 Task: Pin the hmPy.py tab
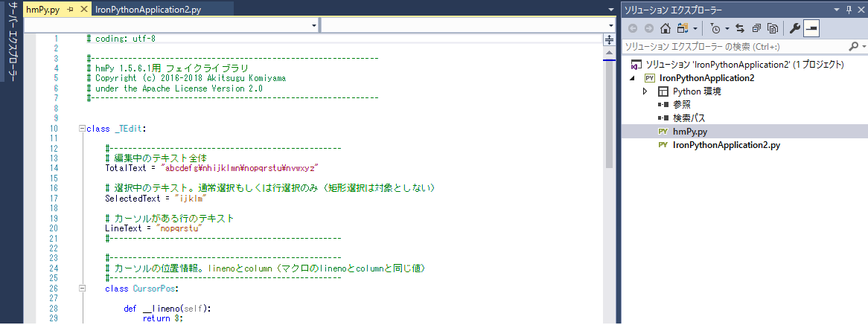coord(69,10)
